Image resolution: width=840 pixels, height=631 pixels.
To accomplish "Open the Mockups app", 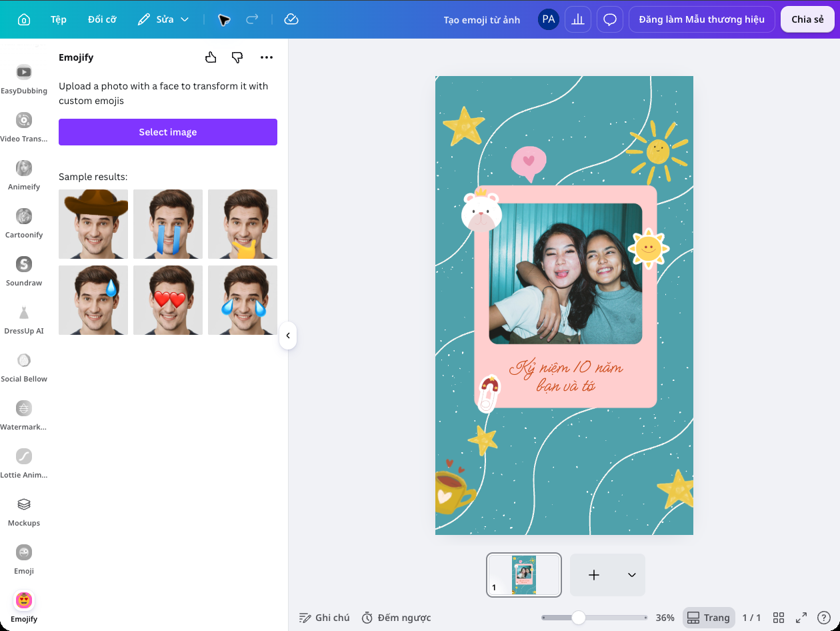I will tap(24, 512).
